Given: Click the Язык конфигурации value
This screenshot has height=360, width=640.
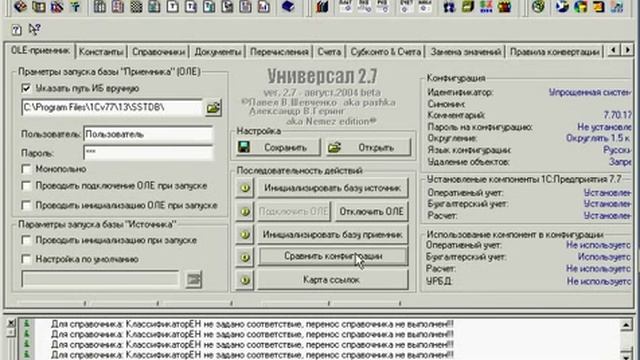Looking at the screenshot, I should coord(617,150).
